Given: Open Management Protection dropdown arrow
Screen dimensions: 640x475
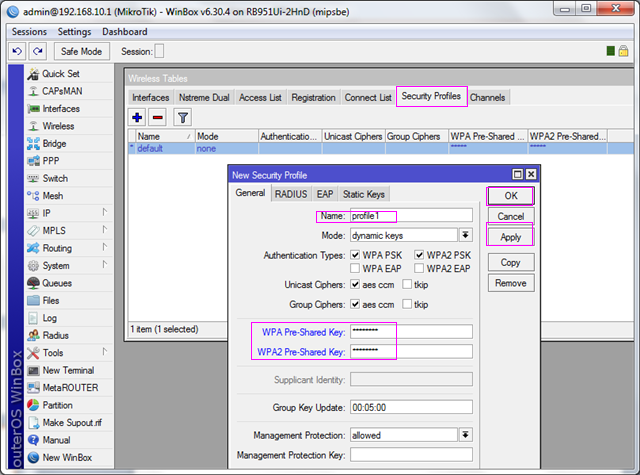Looking at the screenshot, I should 465,435.
